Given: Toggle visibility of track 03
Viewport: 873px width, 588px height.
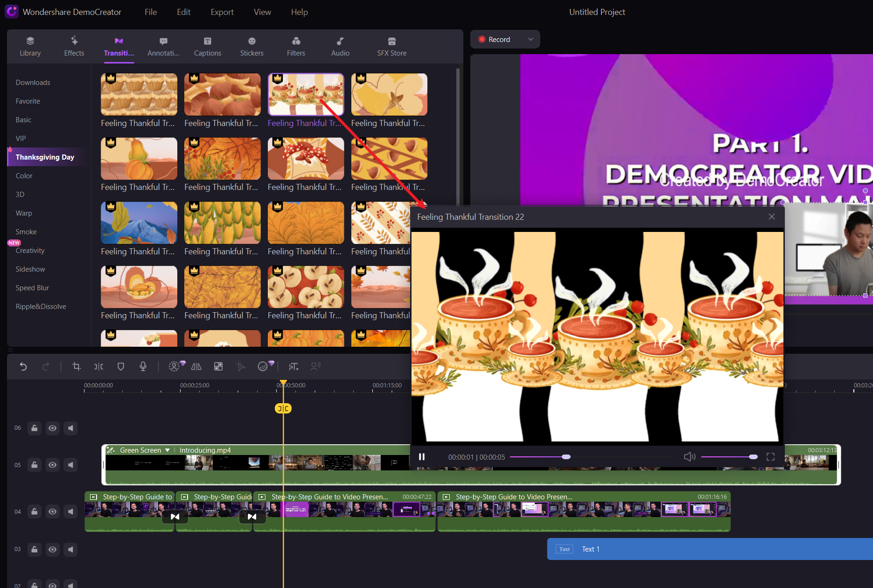Looking at the screenshot, I should [53, 549].
